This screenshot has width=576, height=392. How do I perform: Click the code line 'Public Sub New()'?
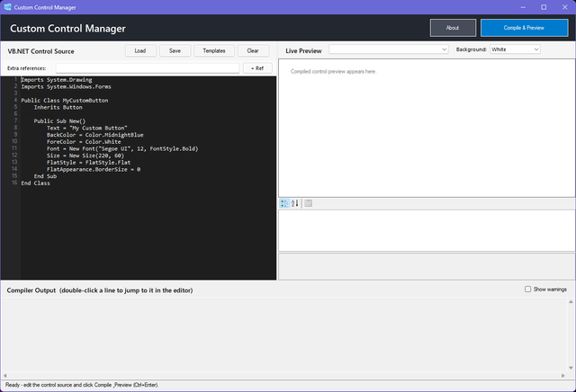pyautogui.click(x=59, y=120)
